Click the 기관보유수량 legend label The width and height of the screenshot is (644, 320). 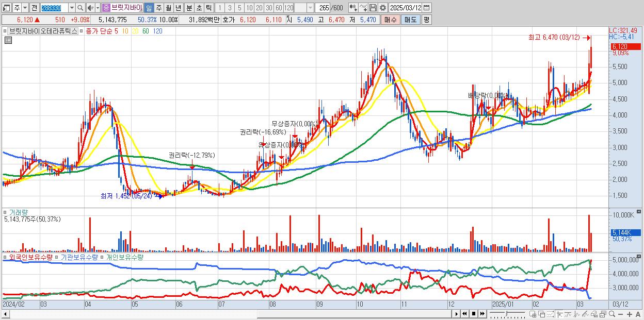pyautogui.click(x=79, y=257)
